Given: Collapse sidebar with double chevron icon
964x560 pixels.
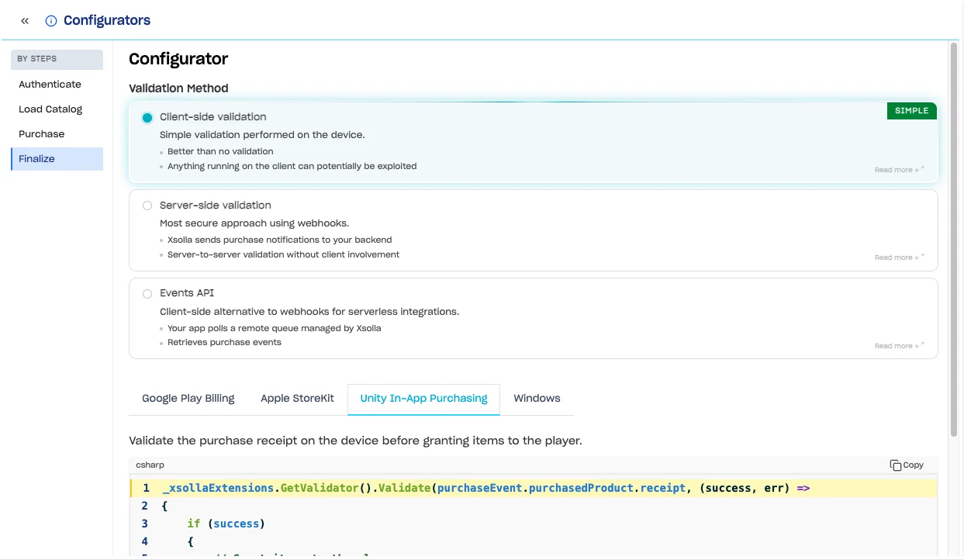Looking at the screenshot, I should (x=25, y=21).
